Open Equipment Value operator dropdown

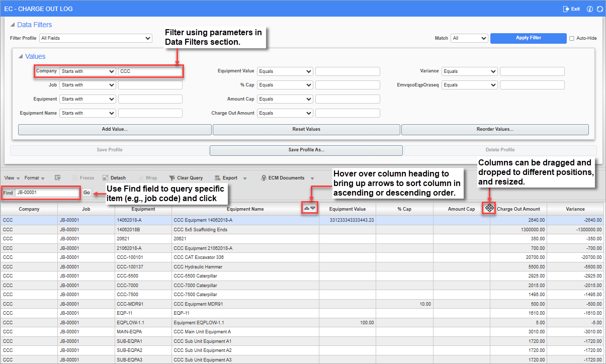pos(285,71)
